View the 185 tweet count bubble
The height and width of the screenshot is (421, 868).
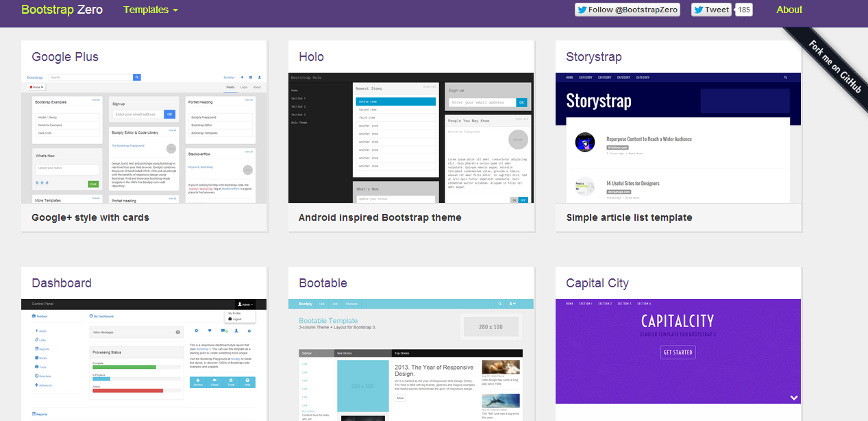coord(744,10)
